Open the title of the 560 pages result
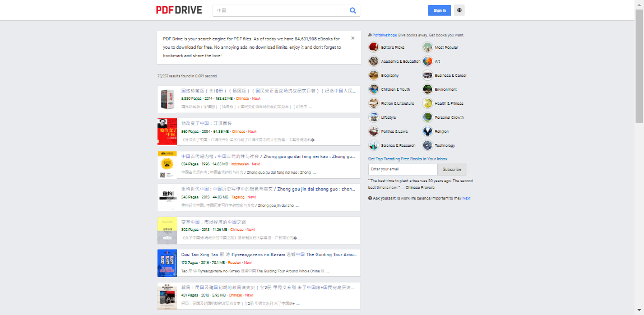Screen dimensions: 644x315 (207, 123)
